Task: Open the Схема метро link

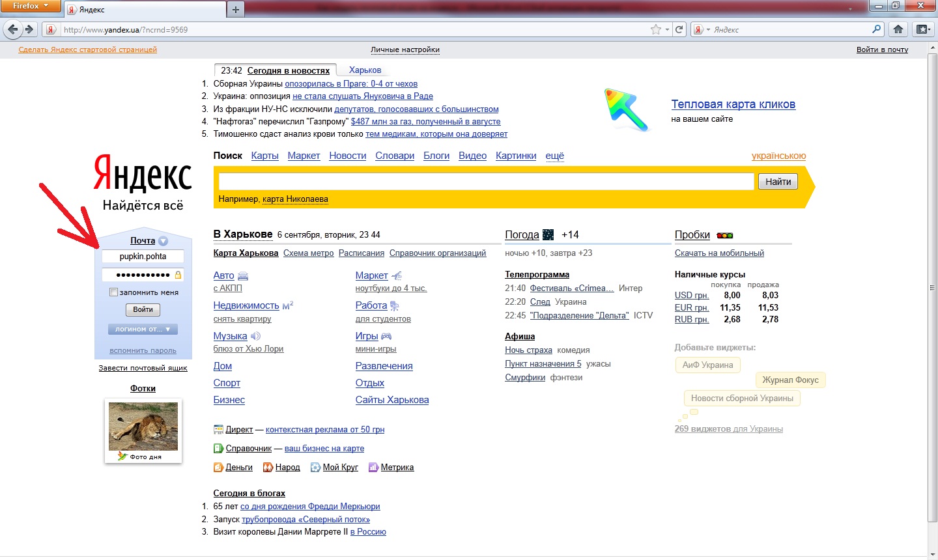Action: pyautogui.click(x=308, y=253)
